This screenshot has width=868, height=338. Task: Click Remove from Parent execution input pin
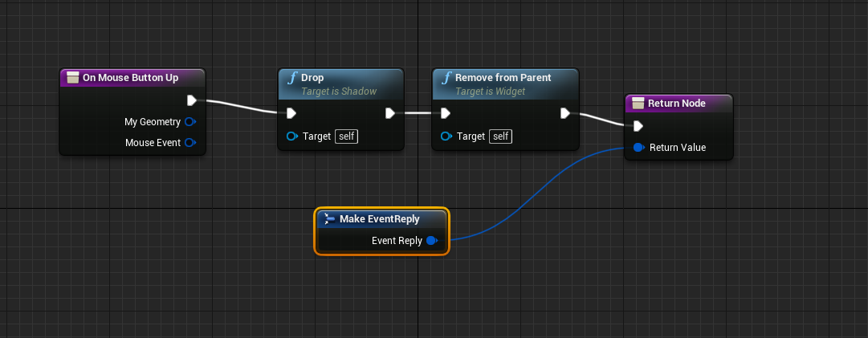click(445, 113)
